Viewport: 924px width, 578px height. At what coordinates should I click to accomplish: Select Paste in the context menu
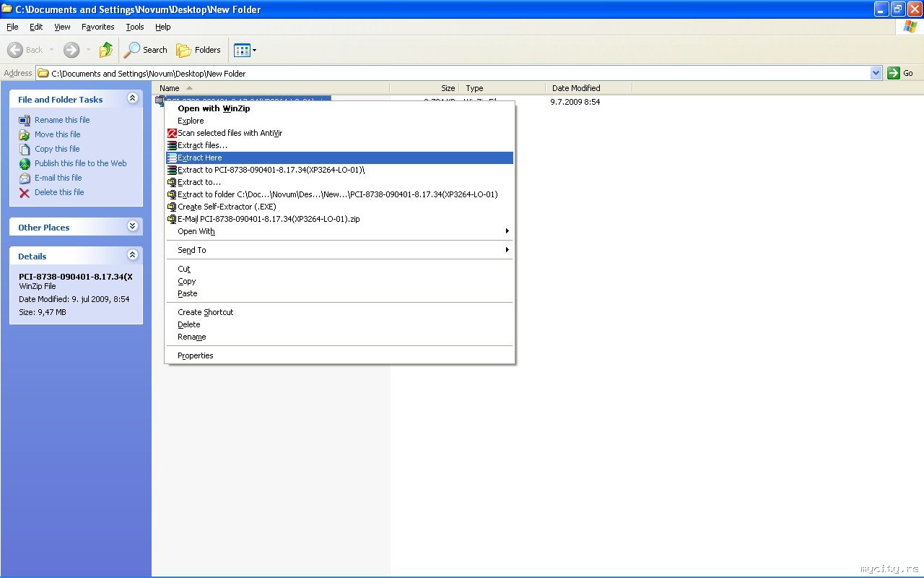[339, 293]
